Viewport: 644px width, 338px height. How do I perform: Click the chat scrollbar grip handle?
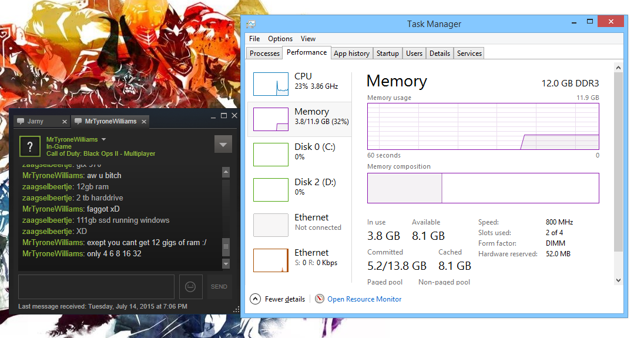226,247
